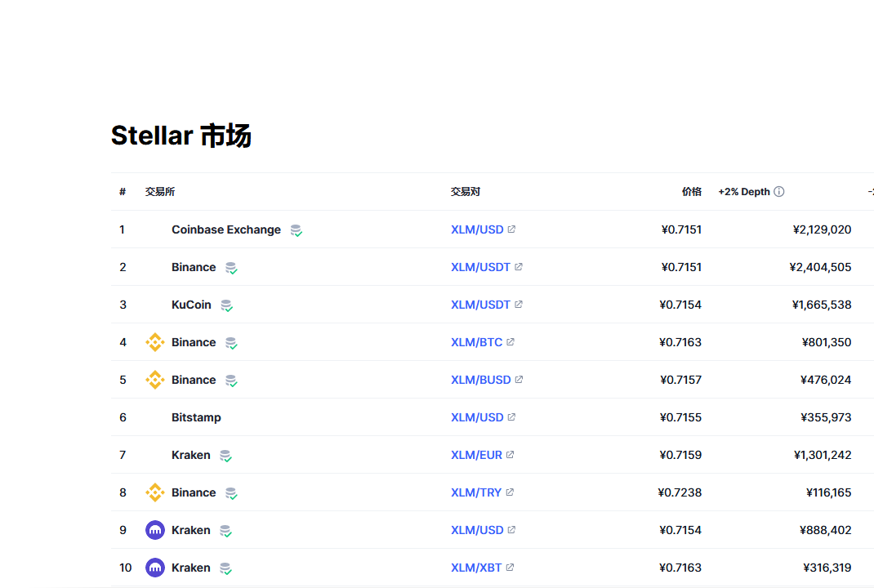
Task: Select depth value ¥801,350
Action: (x=827, y=342)
